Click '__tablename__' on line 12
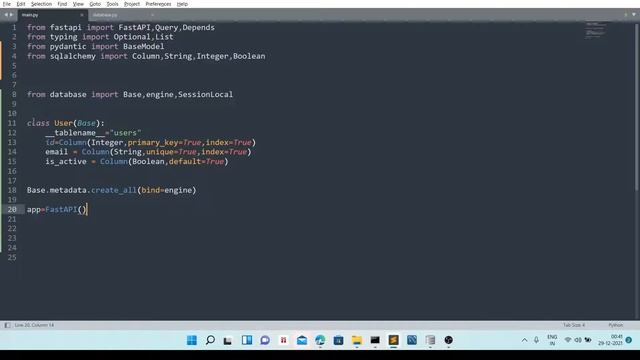 pos(75,133)
